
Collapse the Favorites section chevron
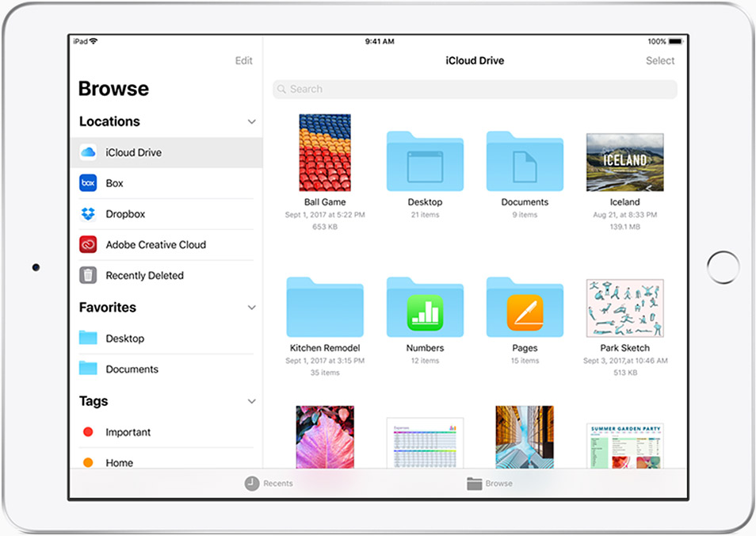pos(252,308)
